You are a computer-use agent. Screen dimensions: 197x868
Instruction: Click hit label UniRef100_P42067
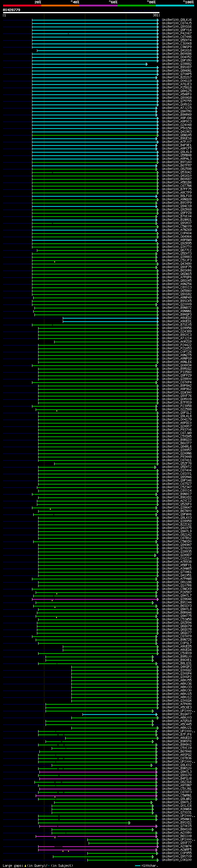coord(177,33)
